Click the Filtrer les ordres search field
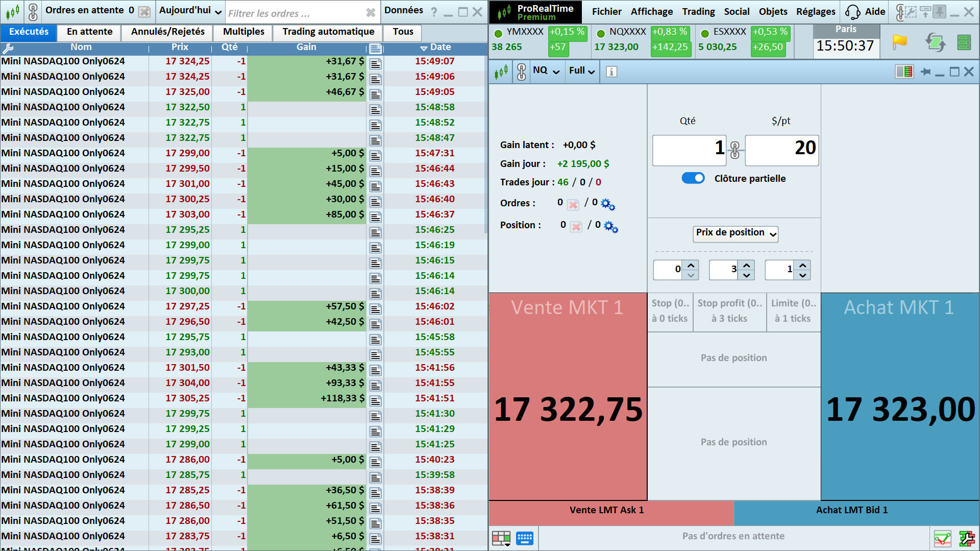Viewport: 980px width, 551px height. pyautogui.click(x=295, y=13)
